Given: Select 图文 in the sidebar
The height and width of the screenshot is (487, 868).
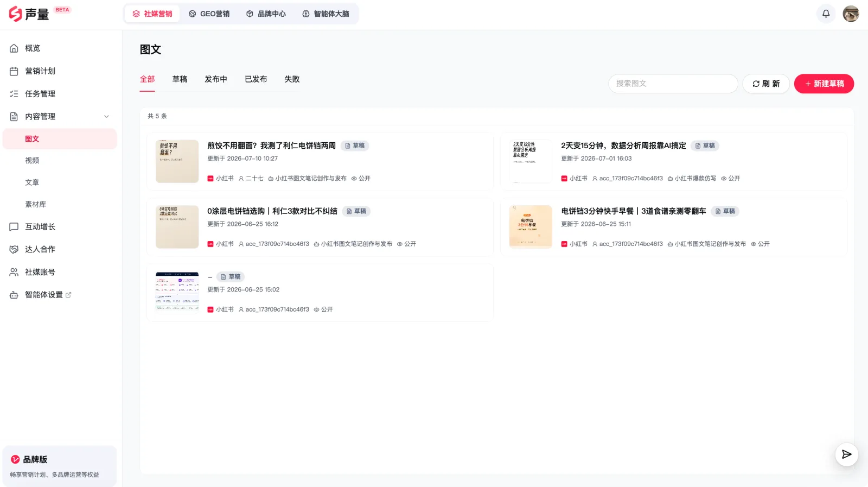Looking at the screenshot, I should (x=60, y=139).
